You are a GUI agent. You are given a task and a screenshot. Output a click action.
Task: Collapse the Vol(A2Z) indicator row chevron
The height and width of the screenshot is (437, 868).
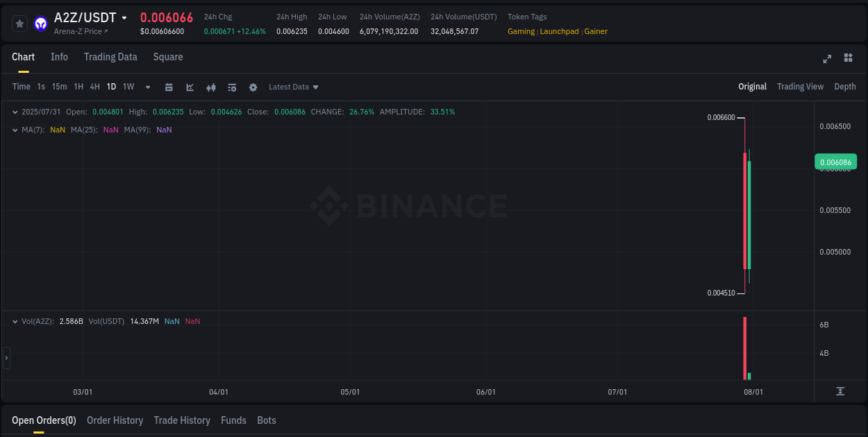click(x=15, y=321)
